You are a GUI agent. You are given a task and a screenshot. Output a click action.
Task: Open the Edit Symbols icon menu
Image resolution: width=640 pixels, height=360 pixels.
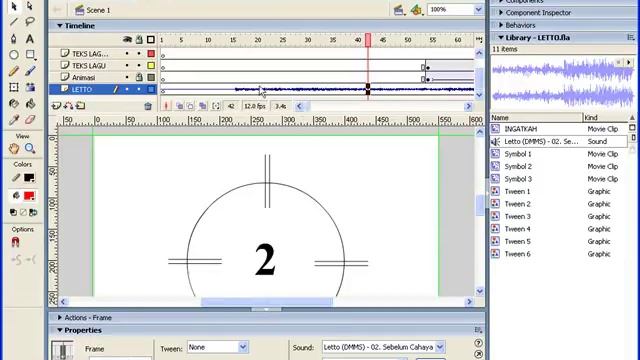pos(416,10)
